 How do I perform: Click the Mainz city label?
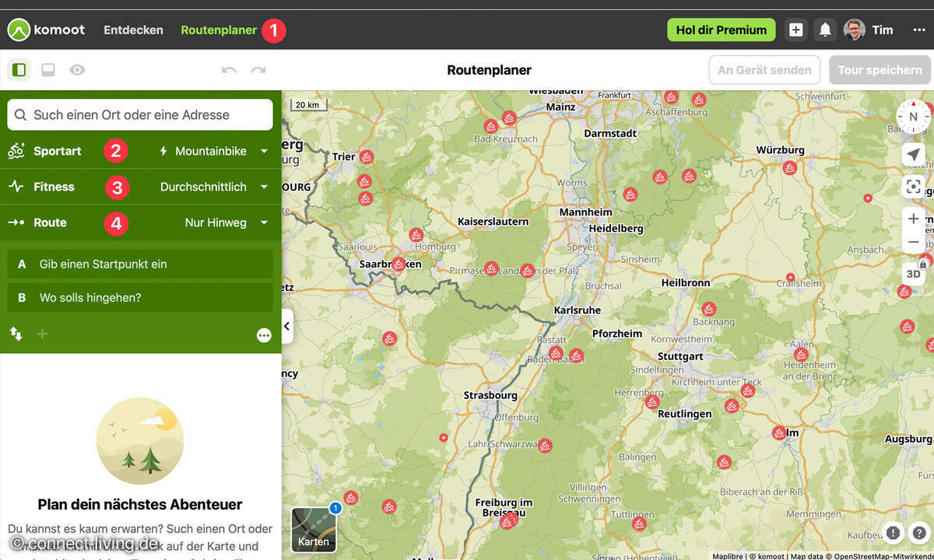[560, 107]
